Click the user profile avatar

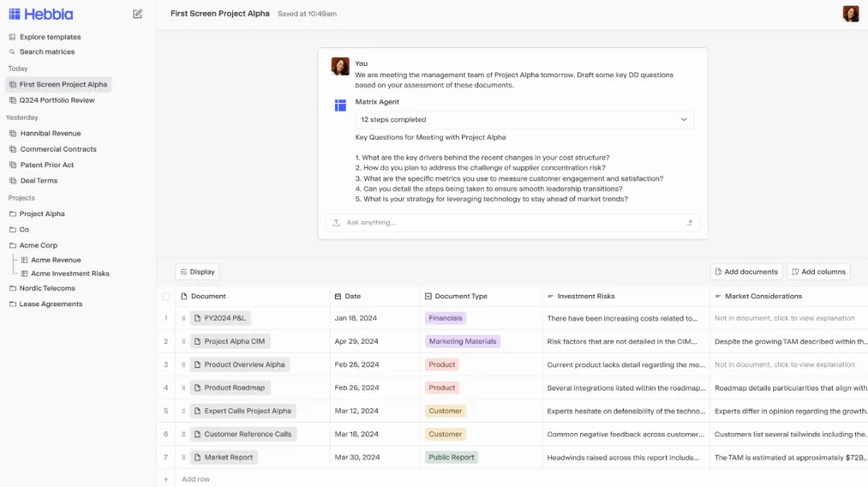click(850, 14)
